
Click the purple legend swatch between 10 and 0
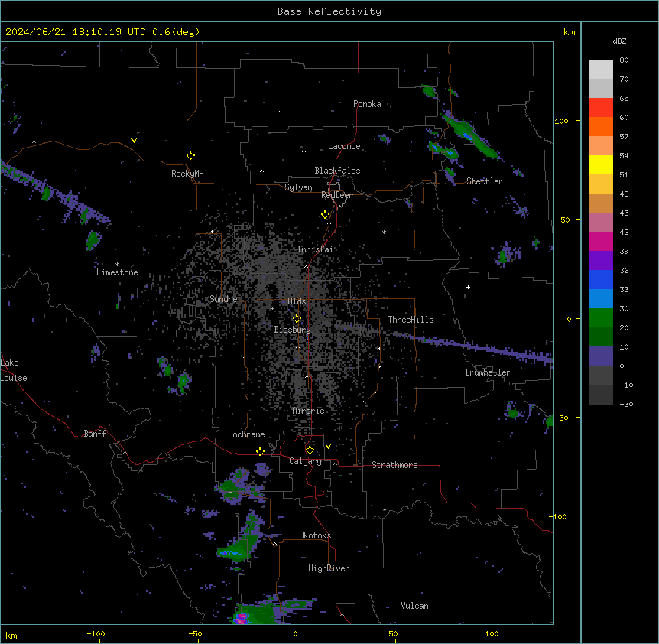601,356
